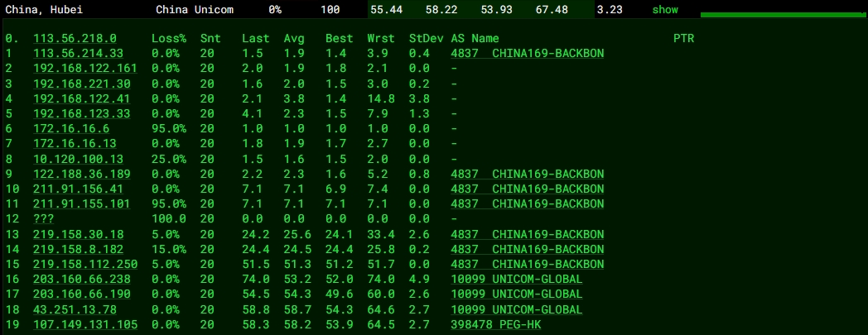Open hop 16 address 203.160.66.238
Viewport: 868px width, 335px height.
[81, 280]
